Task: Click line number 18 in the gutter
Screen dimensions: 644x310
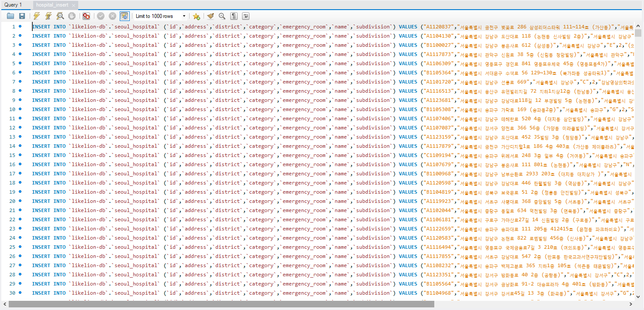Action: [12, 183]
